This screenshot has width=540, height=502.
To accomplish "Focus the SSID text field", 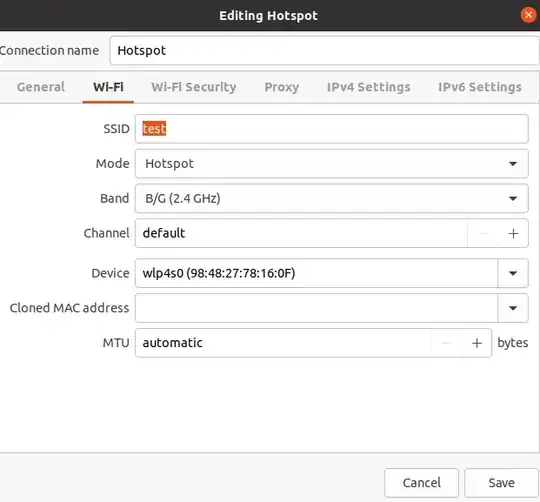I will pos(332,129).
